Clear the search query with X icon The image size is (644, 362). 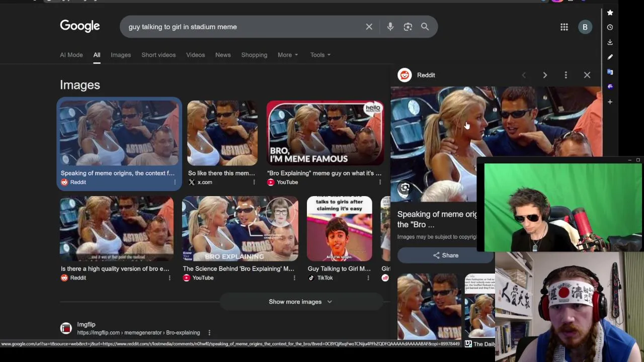pos(369,27)
